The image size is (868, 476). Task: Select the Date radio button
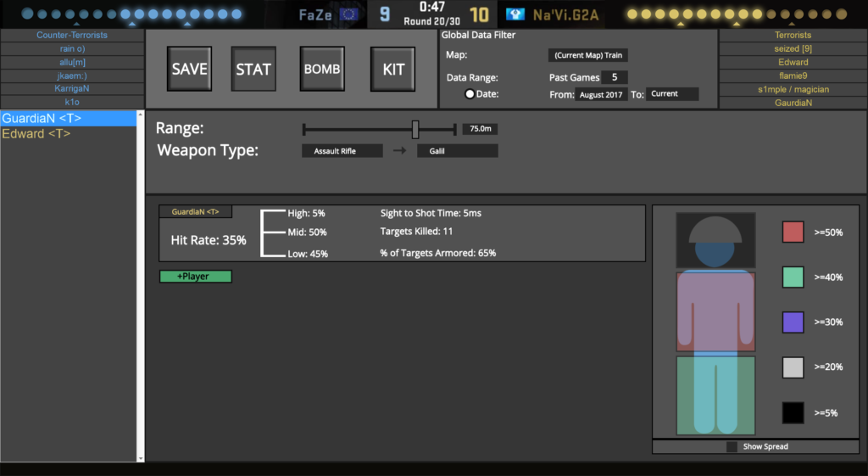470,94
